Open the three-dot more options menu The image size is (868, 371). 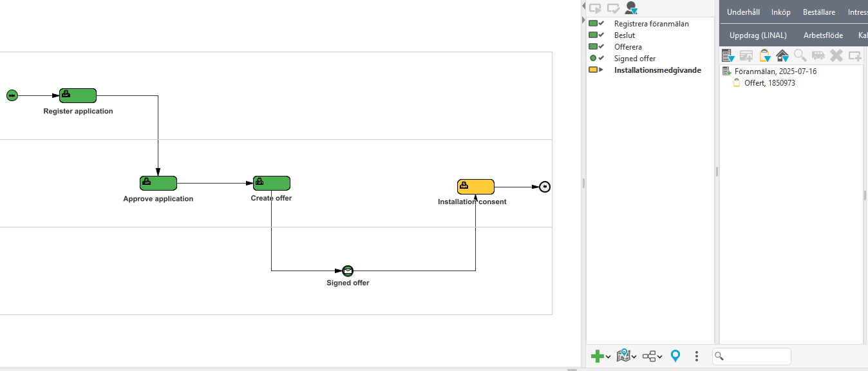(x=697, y=356)
